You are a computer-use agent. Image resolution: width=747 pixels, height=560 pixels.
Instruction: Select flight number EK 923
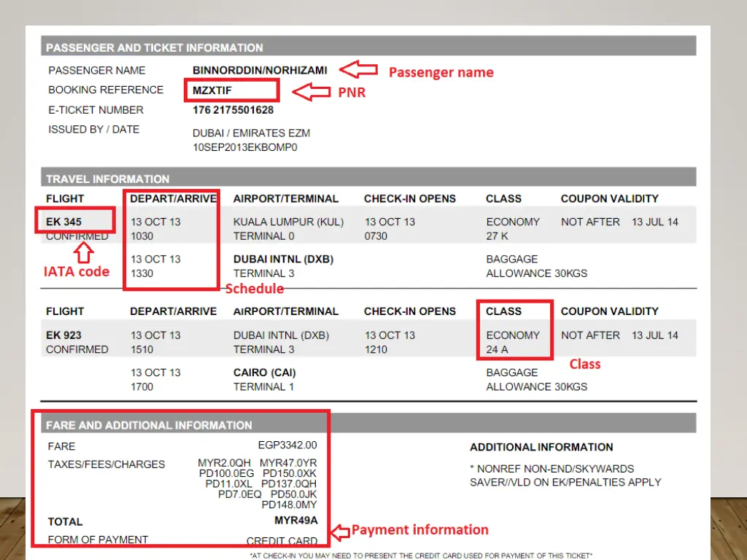click(x=64, y=335)
